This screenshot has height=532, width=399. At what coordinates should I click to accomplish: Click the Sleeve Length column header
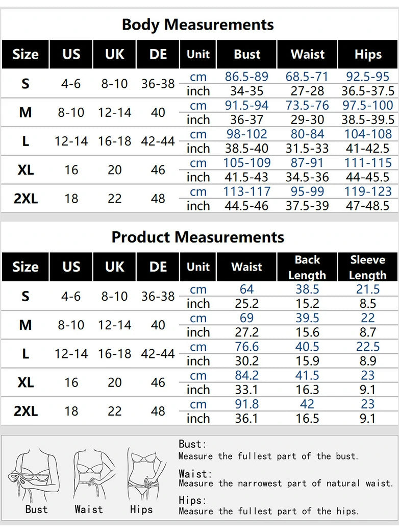tap(367, 267)
